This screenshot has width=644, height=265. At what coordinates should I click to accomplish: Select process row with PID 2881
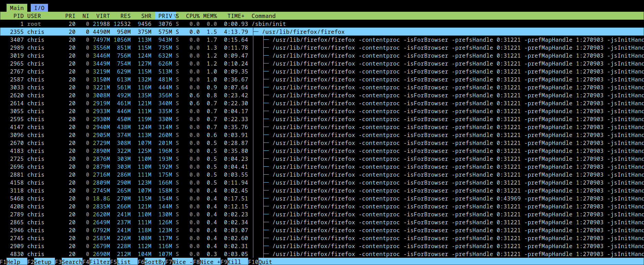point(322,175)
